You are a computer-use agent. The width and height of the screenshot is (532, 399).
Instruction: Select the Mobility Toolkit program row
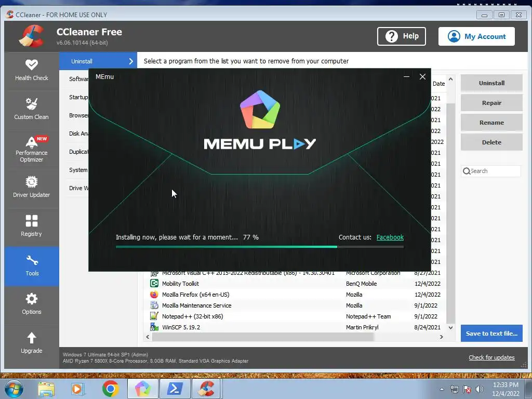click(x=295, y=283)
